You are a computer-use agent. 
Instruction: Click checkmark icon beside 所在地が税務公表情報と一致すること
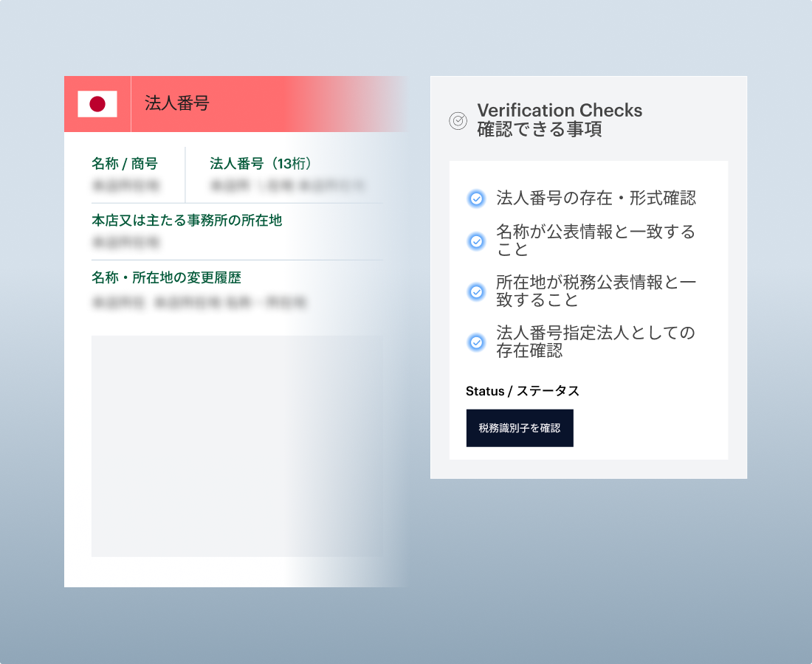[477, 291]
